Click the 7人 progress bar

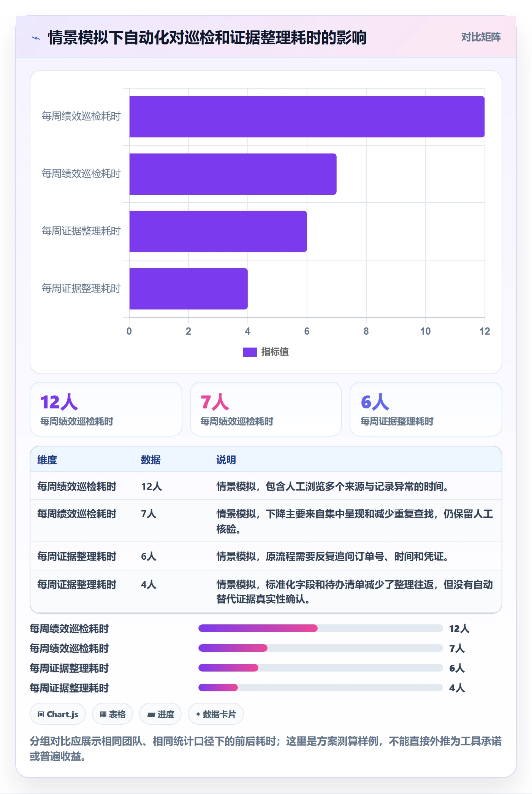pyautogui.click(x=321, y=648)
